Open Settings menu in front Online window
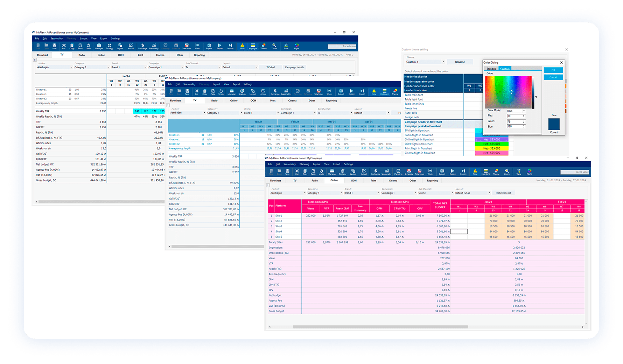The height and width of the screenshot is (364, 623). coord(348,164)
